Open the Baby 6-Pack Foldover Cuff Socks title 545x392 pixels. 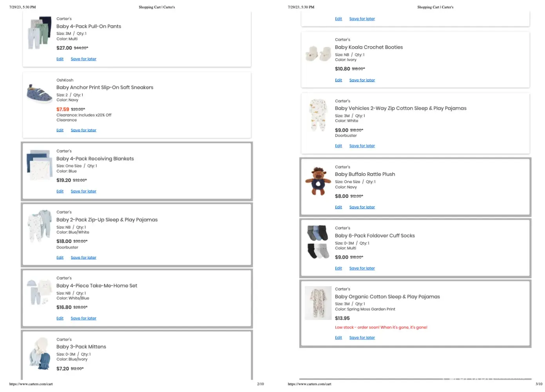click(x=375, y=236)
